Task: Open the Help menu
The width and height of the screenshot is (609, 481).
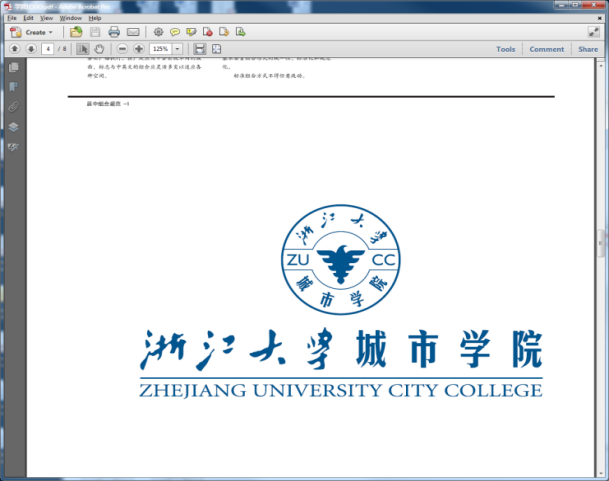Action: point(95,18)
